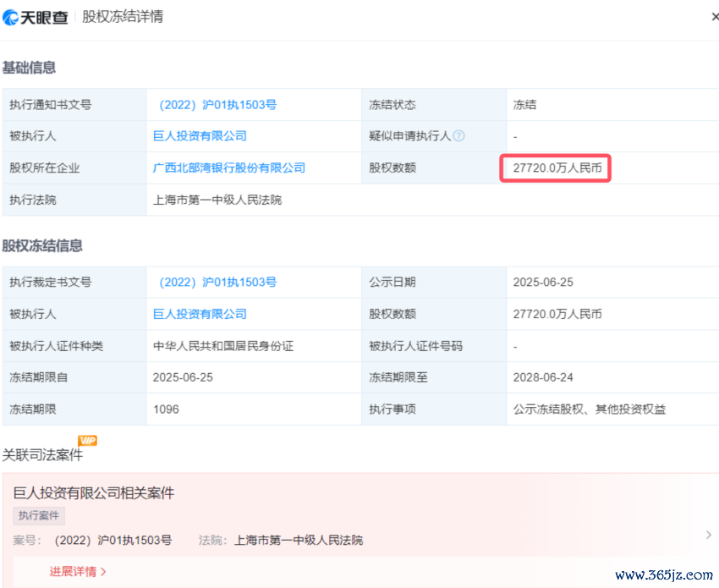719x588 pixels.
Task: Click the 股权数额 label in the 基础信息 section
Action: pyautogui.click(x=392, y=168)
